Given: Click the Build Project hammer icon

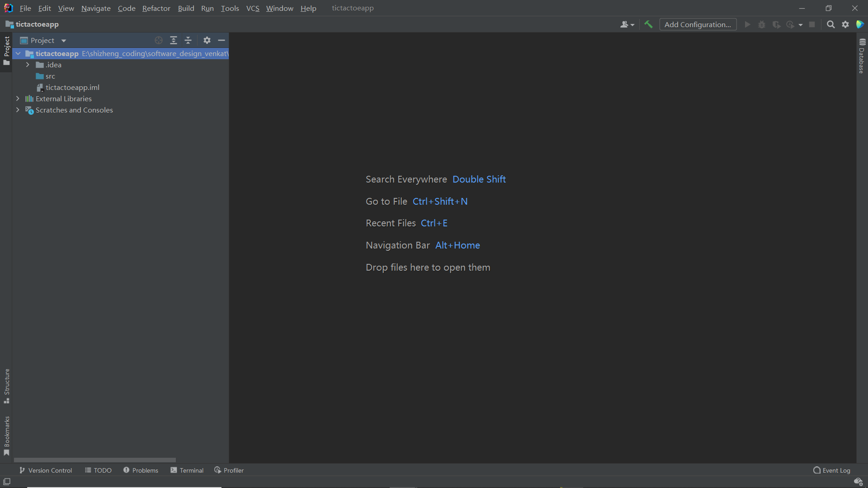Looking at the screenshot, I should click(x=648, y=24).
